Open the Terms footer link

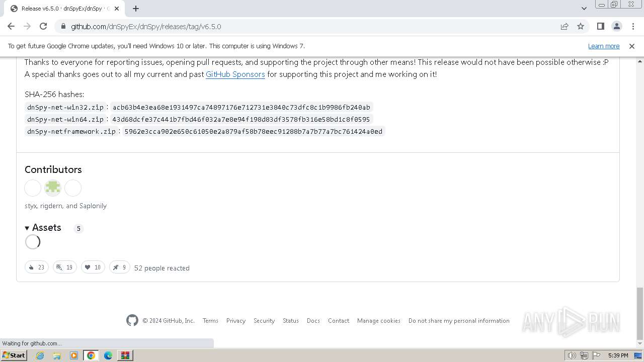point(210,321)
